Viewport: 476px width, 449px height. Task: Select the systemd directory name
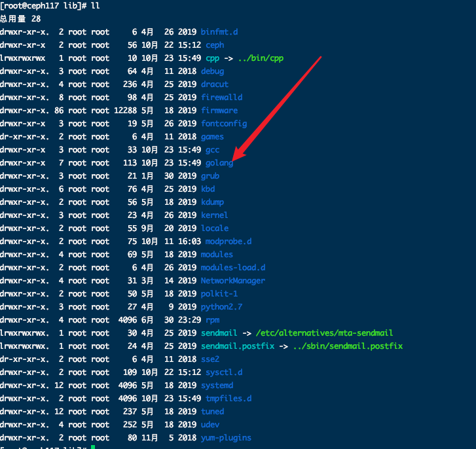(x=217, y=385)
